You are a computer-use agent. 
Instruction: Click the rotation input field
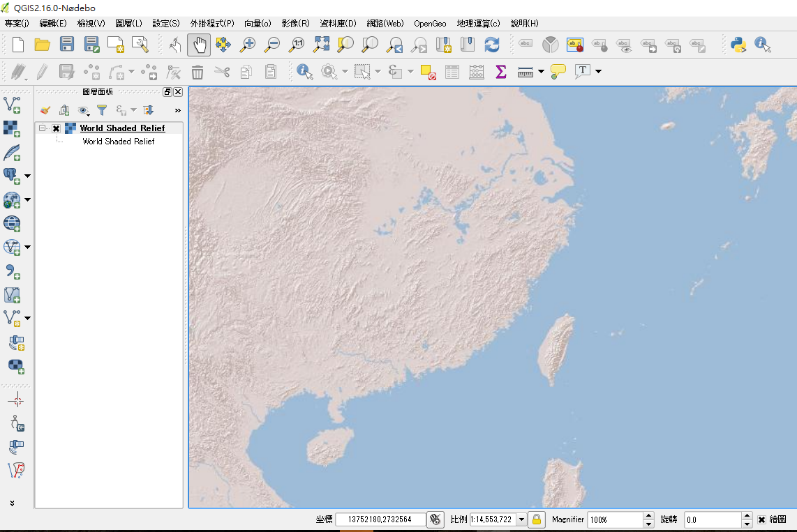tap(713, 519)
